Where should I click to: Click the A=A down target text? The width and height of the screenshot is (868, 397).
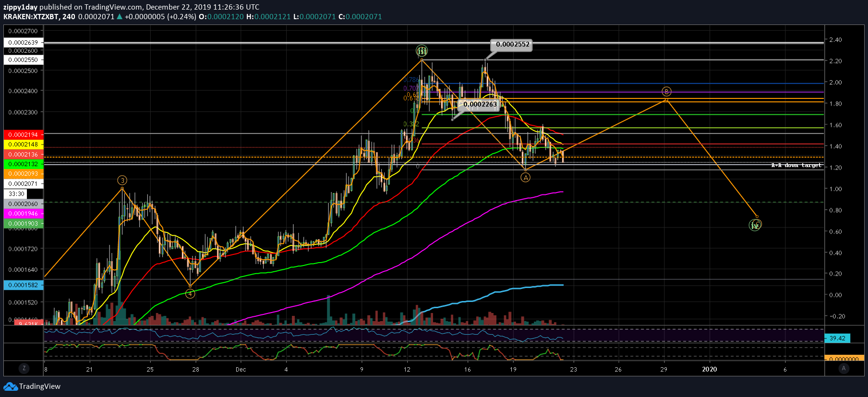pyautogui.click(x=796, y=165)
